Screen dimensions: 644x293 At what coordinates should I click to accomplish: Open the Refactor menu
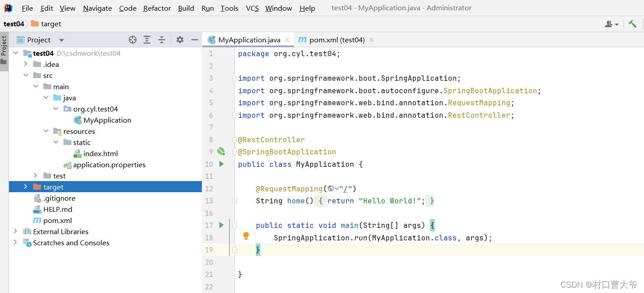[x=157, y=8]
